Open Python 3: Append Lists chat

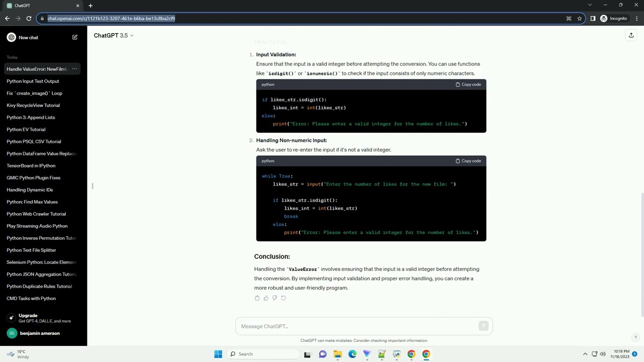pos(43,117)
